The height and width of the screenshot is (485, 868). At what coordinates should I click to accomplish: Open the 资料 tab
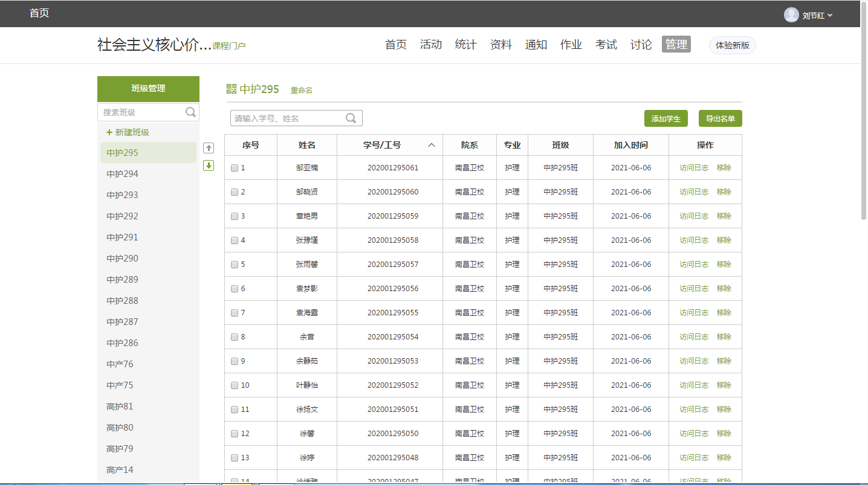pyautogui.click(x=501, y=45)
